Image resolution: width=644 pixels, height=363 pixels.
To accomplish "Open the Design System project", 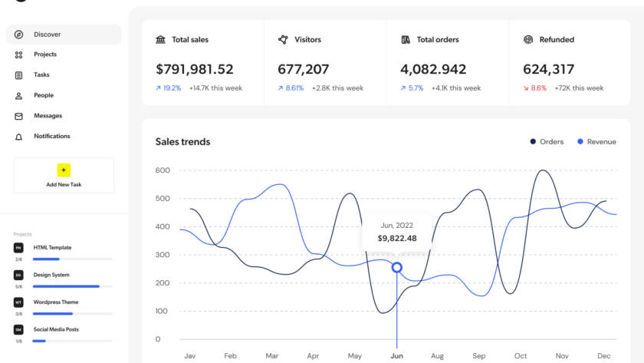I will coord(51,275).
